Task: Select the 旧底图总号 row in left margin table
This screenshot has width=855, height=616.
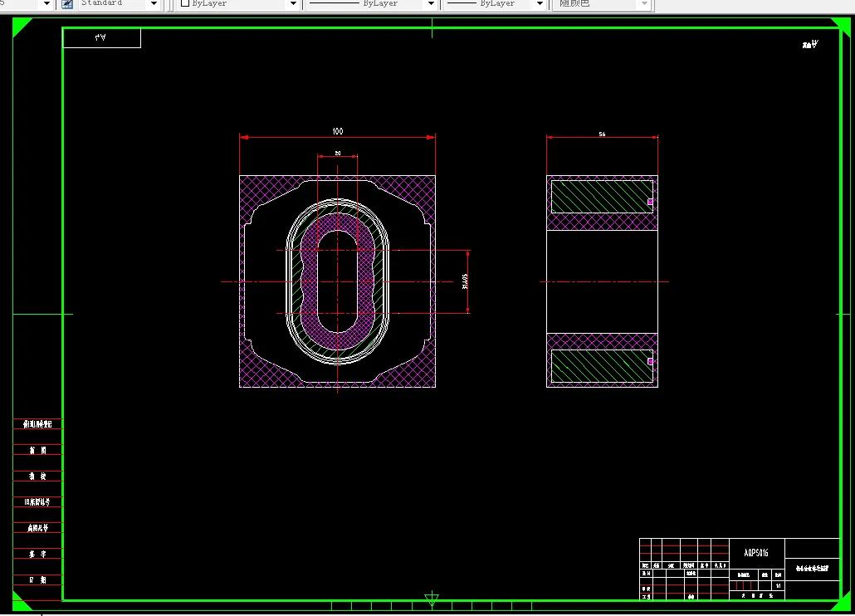Action: [37, 502]
